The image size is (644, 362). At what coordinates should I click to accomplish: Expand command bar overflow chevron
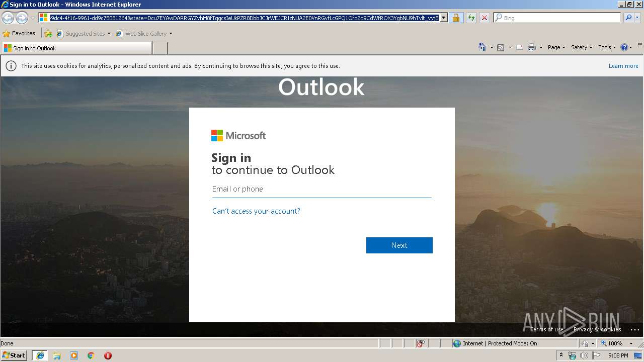coord(640,44)
